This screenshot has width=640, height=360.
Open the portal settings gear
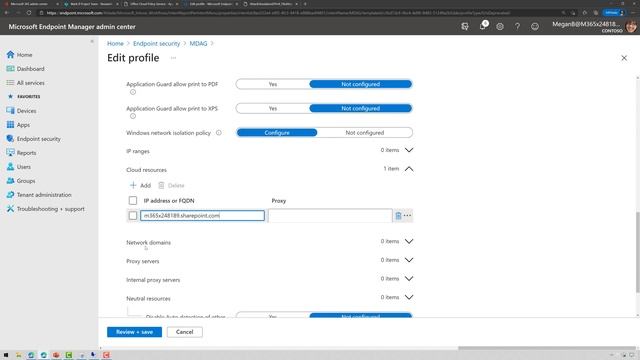pyautogui.click(x=500, y=27)
